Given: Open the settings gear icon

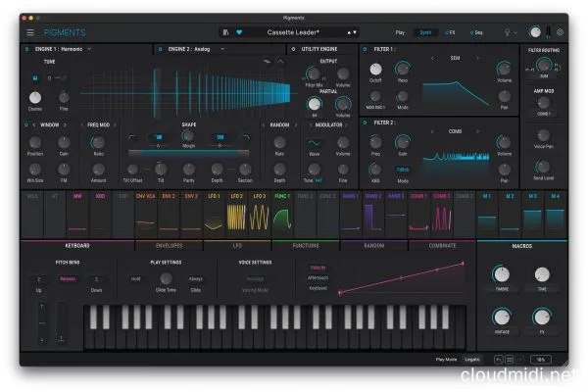Looking at the screenshot, I should pos(560,32).
